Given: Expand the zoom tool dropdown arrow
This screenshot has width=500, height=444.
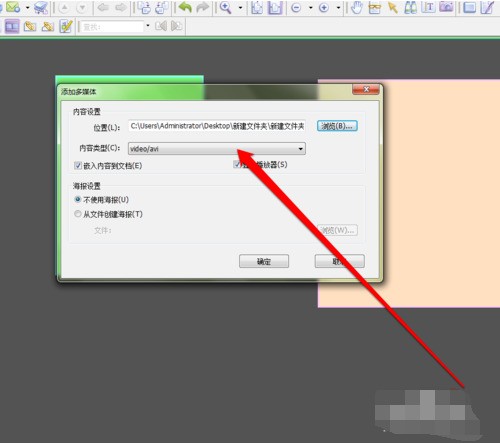Looking at the screenshot, I should pyautogui.click(x=240, y=7).
